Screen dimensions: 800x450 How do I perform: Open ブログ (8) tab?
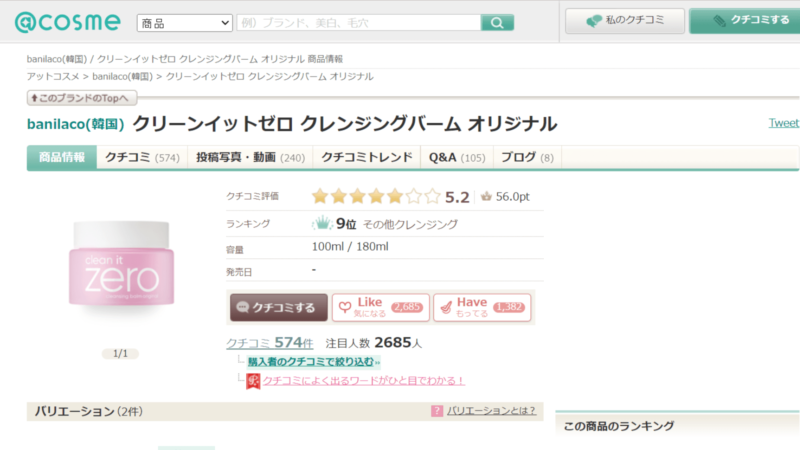(x=527, y=157)
